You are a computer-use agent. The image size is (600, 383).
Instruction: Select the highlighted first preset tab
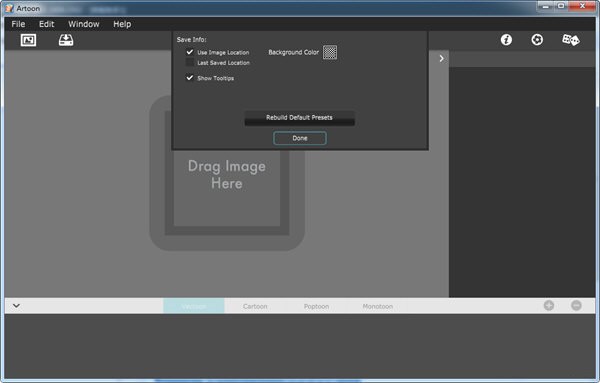[194, 306]
